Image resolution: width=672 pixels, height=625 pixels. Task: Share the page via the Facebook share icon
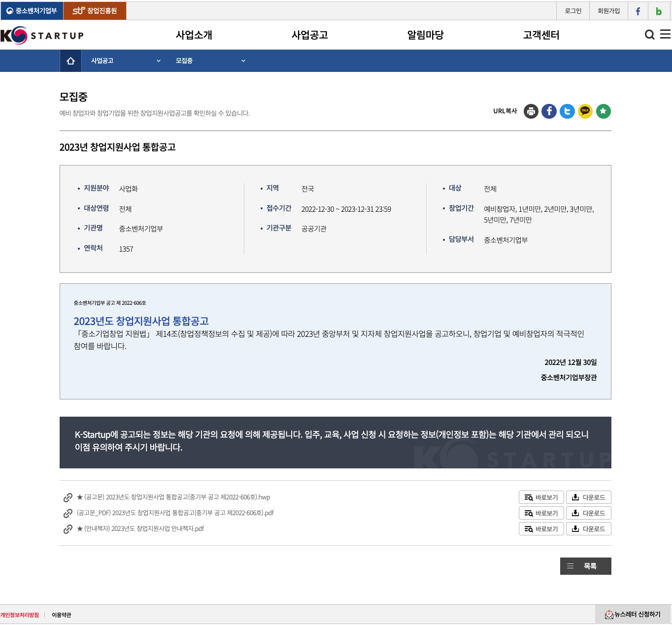point(549,111)
